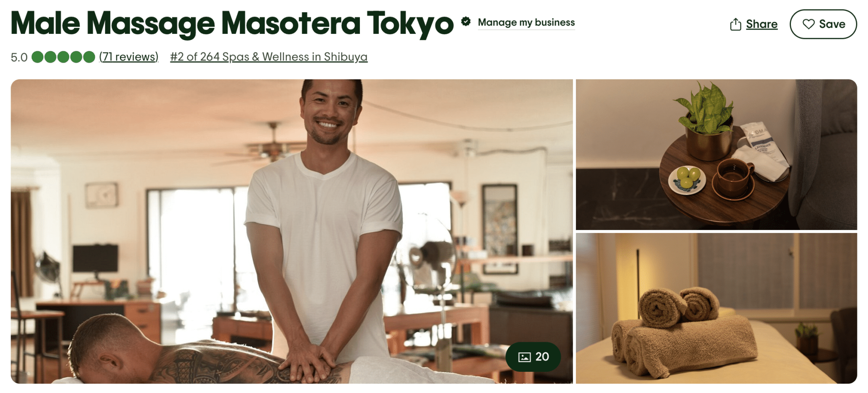View the plant and teacup table photo
This screenshot has width=868, height=393.
716,155
